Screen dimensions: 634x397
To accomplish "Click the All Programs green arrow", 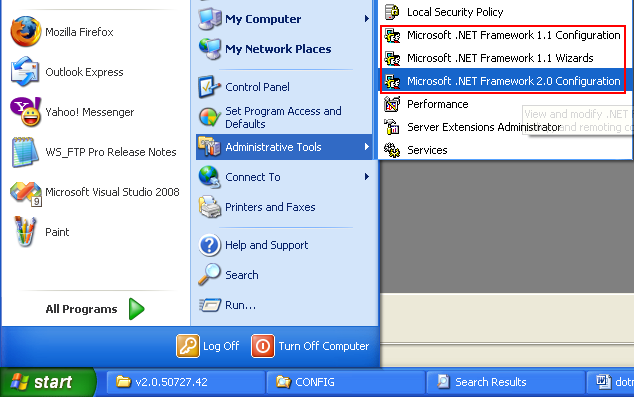I will pyautogui.click(x=137, y=309).
